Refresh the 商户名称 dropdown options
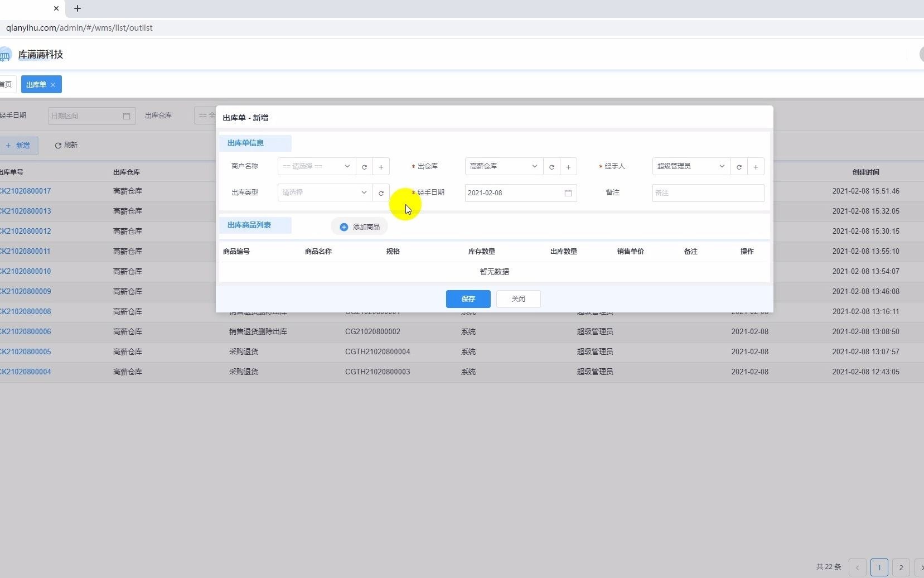This screenshot has width=924, height=578. tap(364, 166)
